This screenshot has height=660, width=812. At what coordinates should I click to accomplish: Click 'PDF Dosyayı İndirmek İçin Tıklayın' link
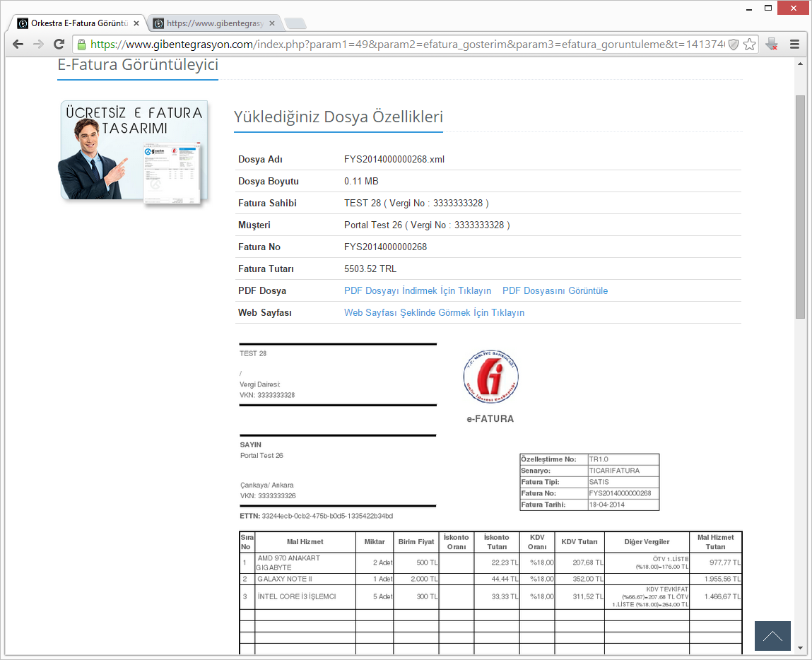[x=417, y=291]
